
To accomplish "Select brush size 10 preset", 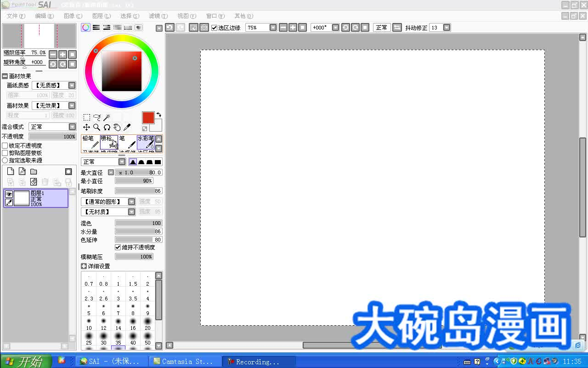I will (89, 324).
